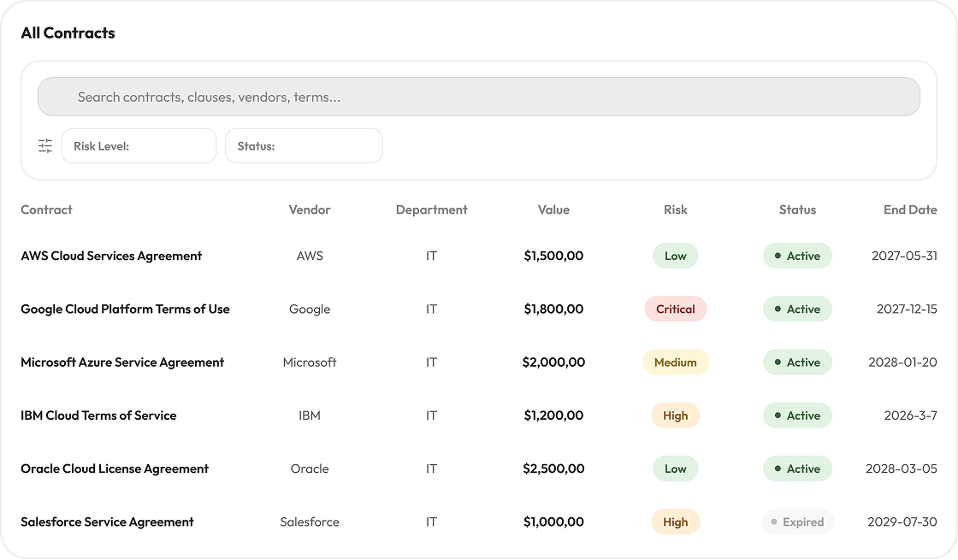Image resolution: width=958 pixels, height=560 pixels.
Task: Sort by End Date column header
Action: (x=910, y=209)
